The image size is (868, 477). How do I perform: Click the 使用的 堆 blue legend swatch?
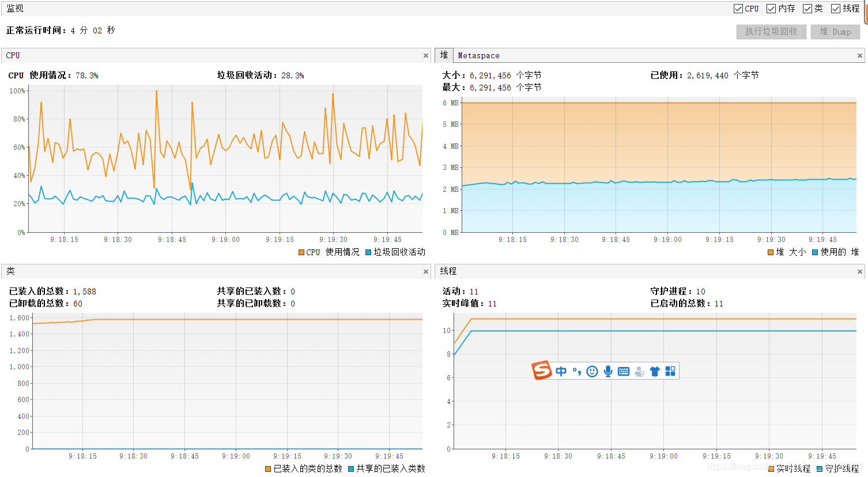[815, 252]
